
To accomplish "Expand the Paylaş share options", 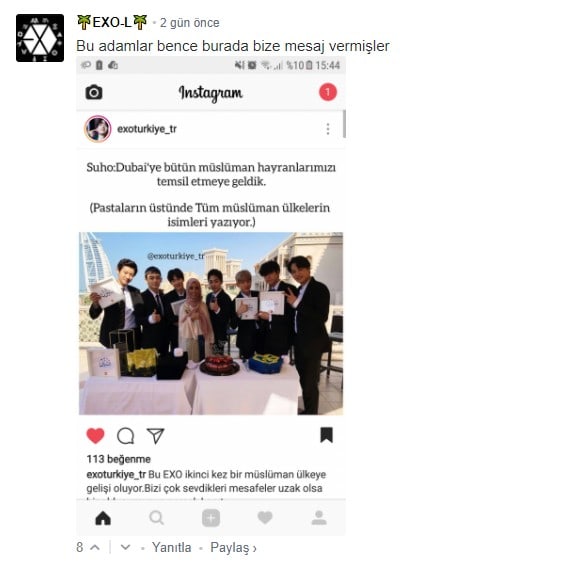I will pos(233,548).
